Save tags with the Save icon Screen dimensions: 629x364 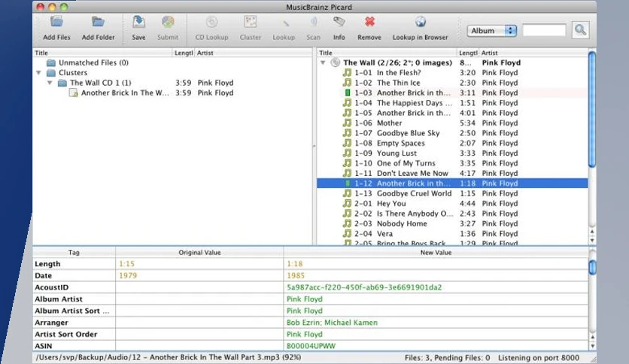click(x=138, y=22)
